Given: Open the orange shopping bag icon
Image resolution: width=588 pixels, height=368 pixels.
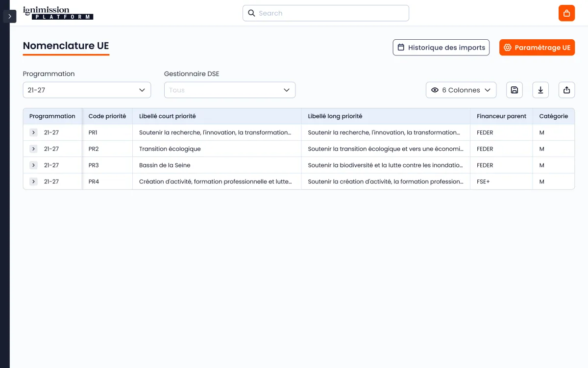Looking at the screenshot, I should pyautogui.click(x=566, y=13).
